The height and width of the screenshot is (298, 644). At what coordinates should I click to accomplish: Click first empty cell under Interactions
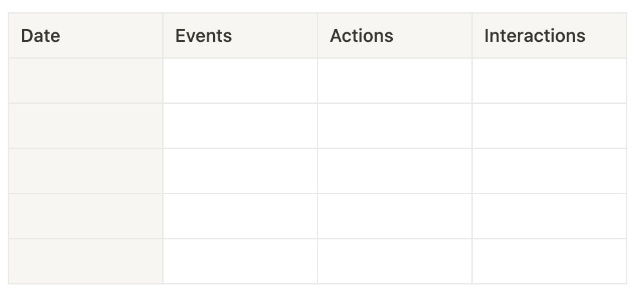(549, 81)
